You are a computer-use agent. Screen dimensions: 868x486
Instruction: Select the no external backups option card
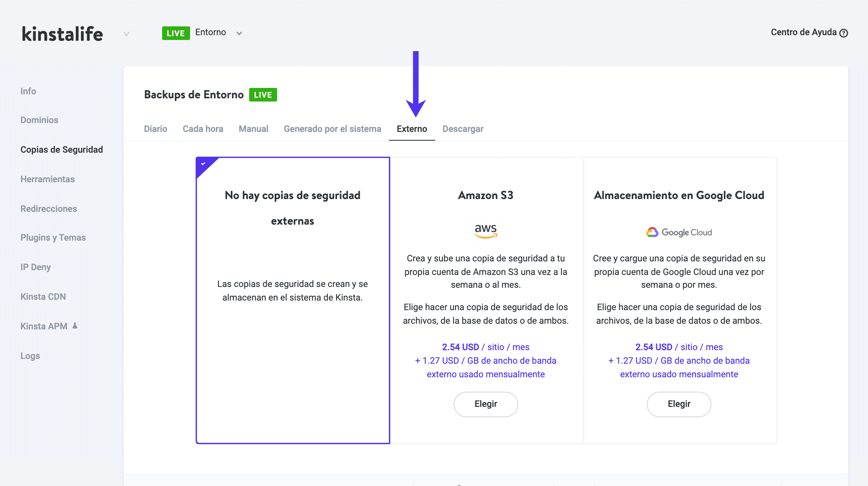click(293, 300)
